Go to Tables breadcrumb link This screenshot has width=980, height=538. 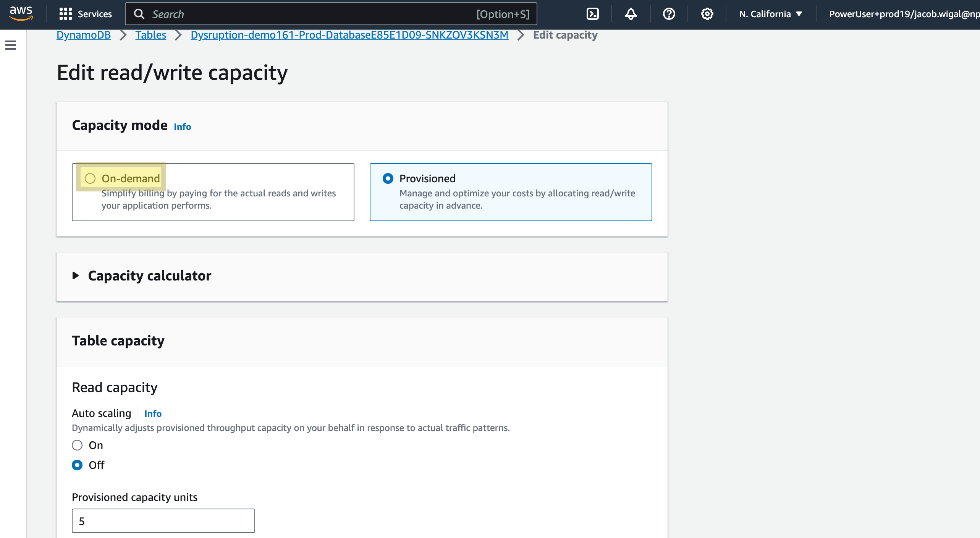[x=151, y=35]
